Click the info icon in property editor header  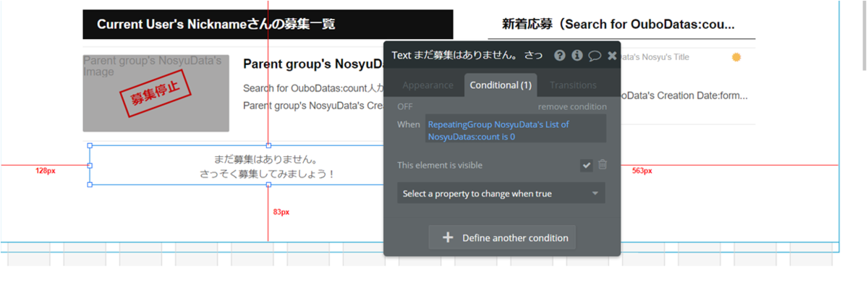click(x=577, y=55)
